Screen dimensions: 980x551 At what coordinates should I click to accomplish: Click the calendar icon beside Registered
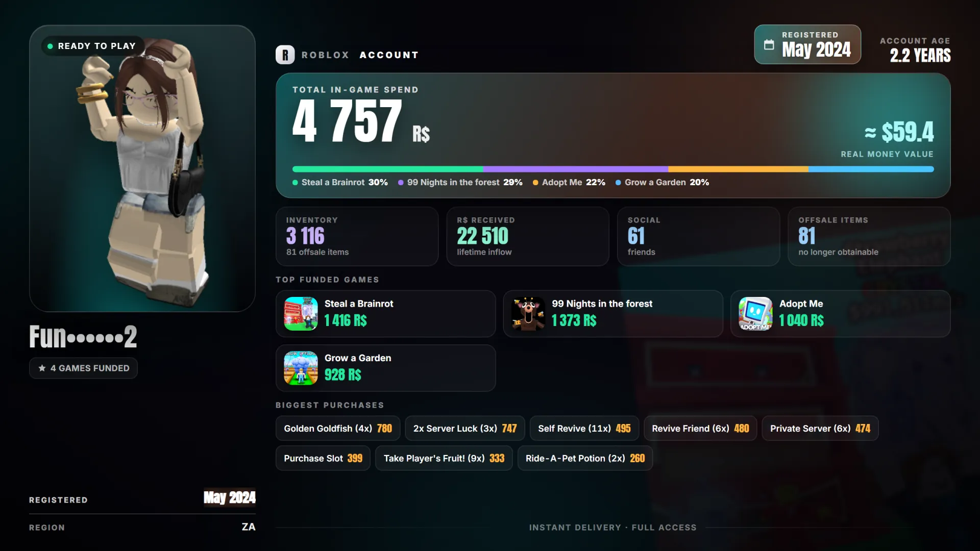[769, 45]
